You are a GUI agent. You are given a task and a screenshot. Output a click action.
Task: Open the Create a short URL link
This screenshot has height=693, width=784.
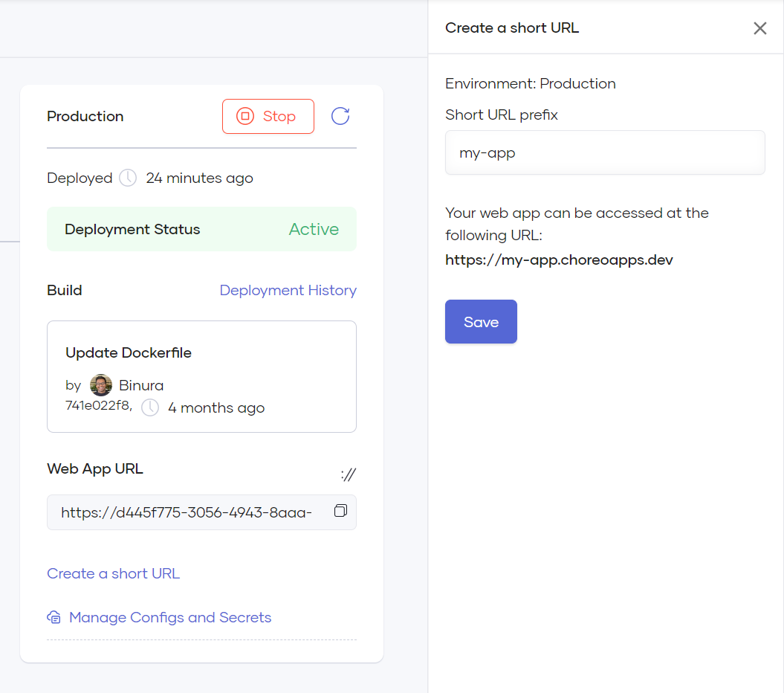click(x=114, y=573)
